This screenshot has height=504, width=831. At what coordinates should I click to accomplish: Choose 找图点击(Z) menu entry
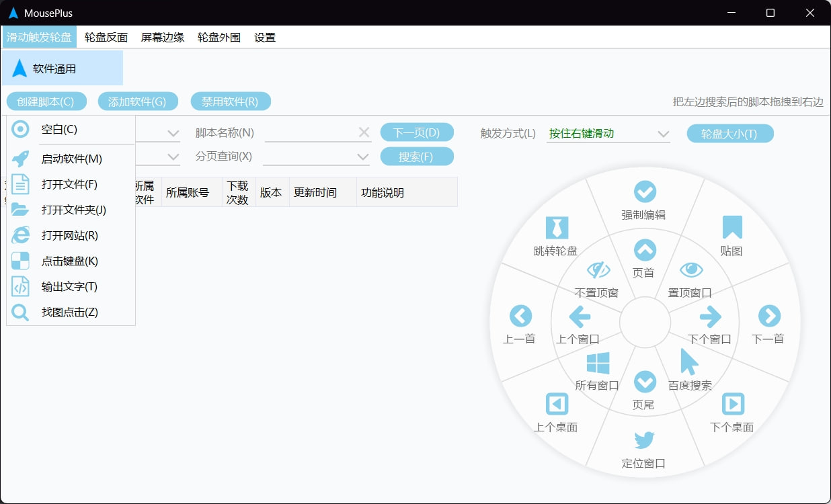tap(71, 312)
